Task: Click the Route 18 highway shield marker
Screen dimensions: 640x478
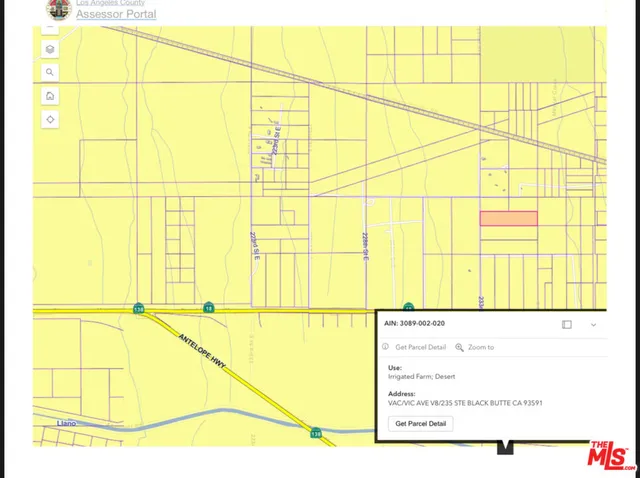Action: click(x=208, y=307)
